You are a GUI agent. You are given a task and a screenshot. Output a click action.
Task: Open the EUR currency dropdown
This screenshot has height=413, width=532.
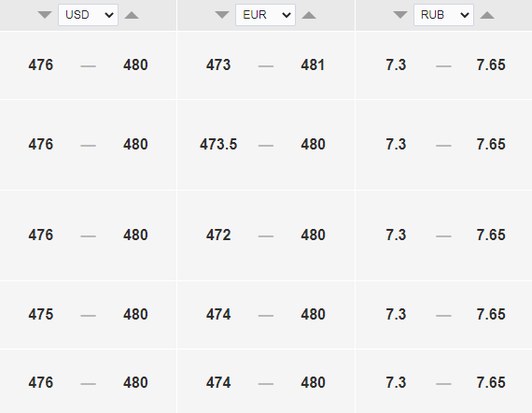coord(266,15)
